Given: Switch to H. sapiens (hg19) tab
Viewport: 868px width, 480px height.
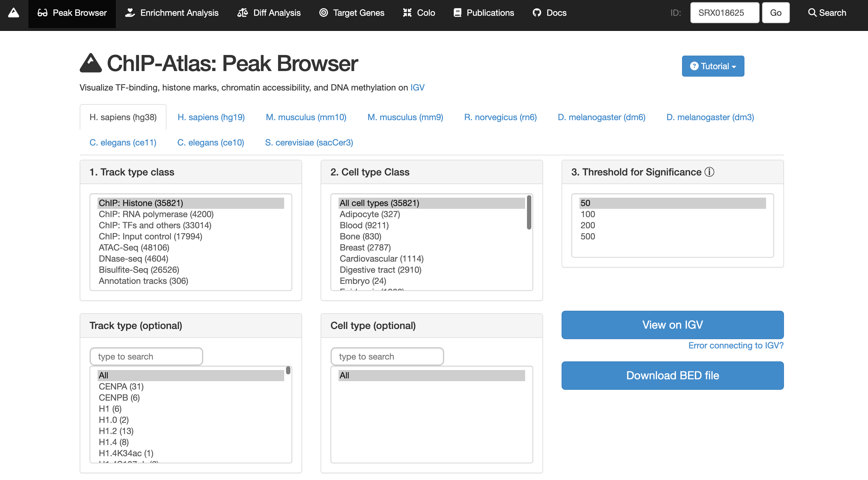Looking at the screenshot, I should [x=211, y=117].
